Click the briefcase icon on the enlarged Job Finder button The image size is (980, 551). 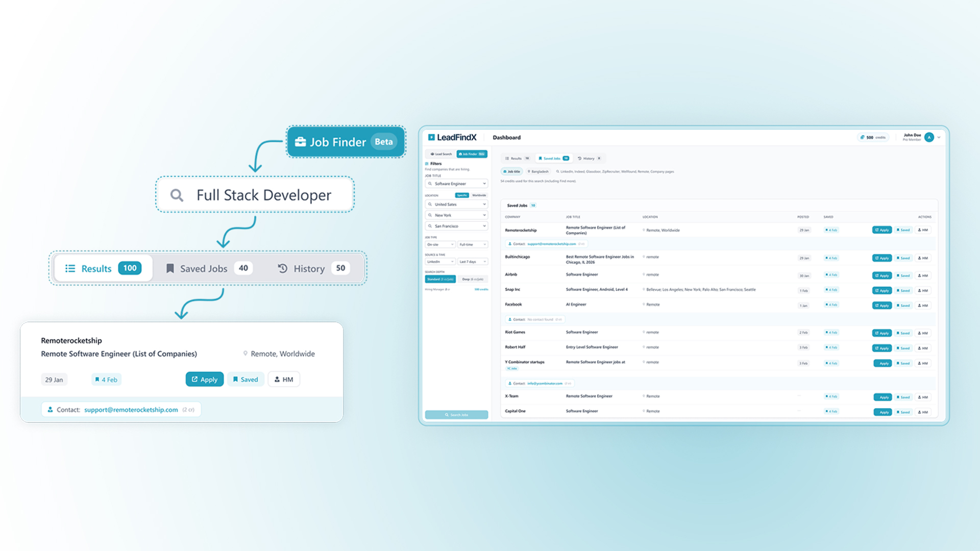[x=300, y=142]
